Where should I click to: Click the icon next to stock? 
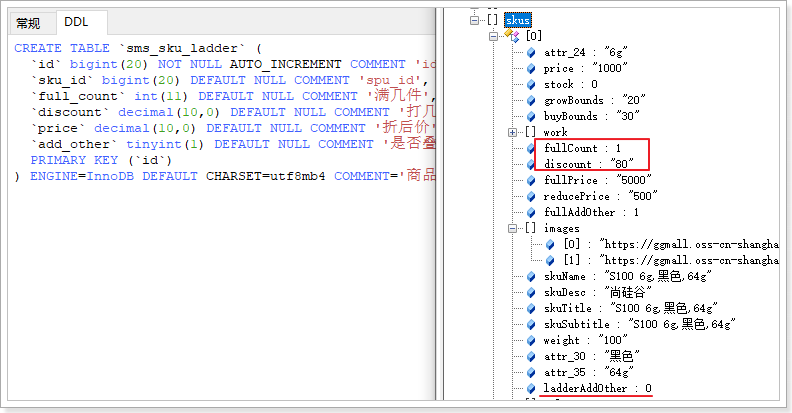point(531,84)
